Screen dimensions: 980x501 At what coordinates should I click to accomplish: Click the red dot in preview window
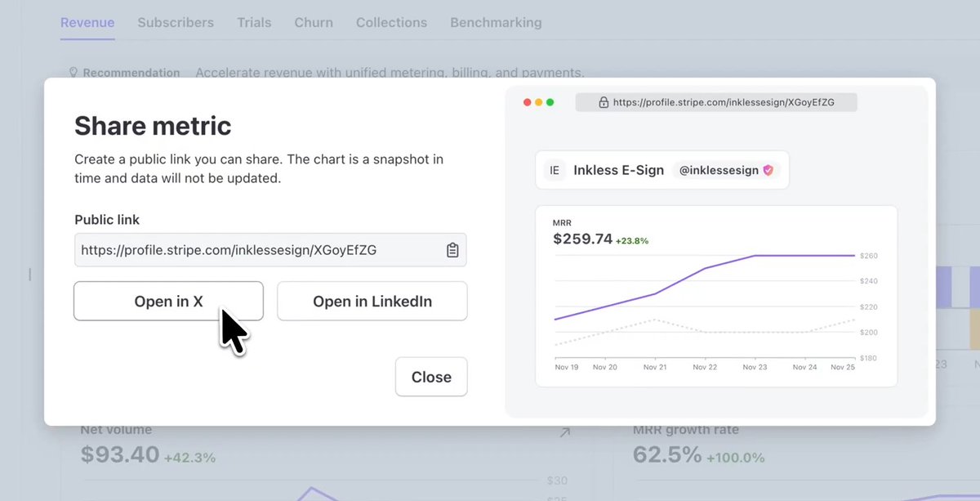click(x=528, y=103)
